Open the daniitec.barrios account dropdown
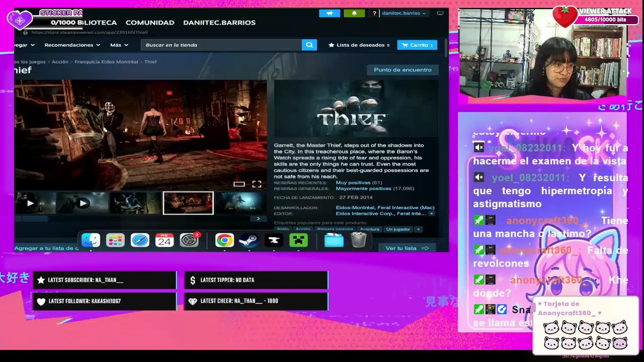The width and height of the screenshot is (644, 362). click(x=404, y=14)
